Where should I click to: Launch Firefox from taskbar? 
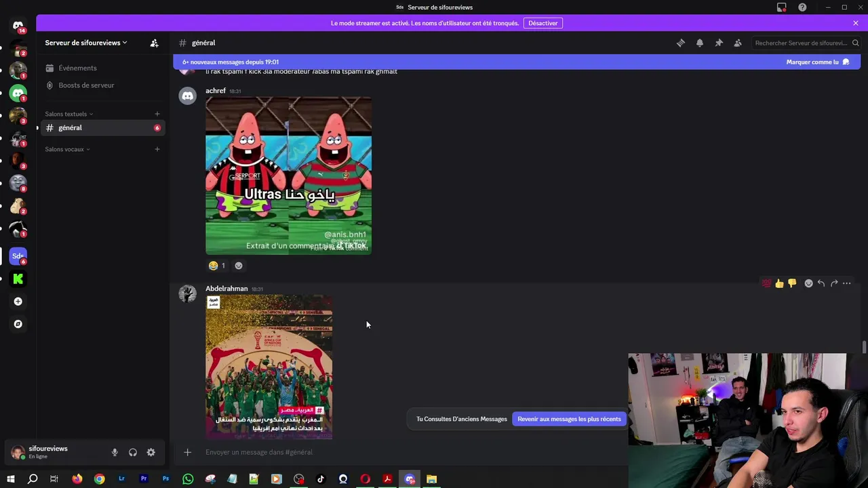pyautogui.click(x=77, y=479)
